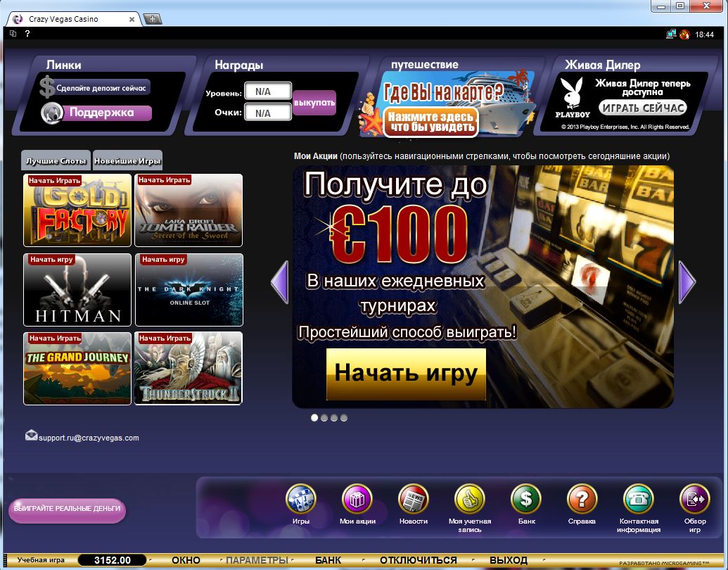Viewport: 728px width, 570px height.
Task: Open Контактная информация telephone icon
Action: click(x=639, y=499)
